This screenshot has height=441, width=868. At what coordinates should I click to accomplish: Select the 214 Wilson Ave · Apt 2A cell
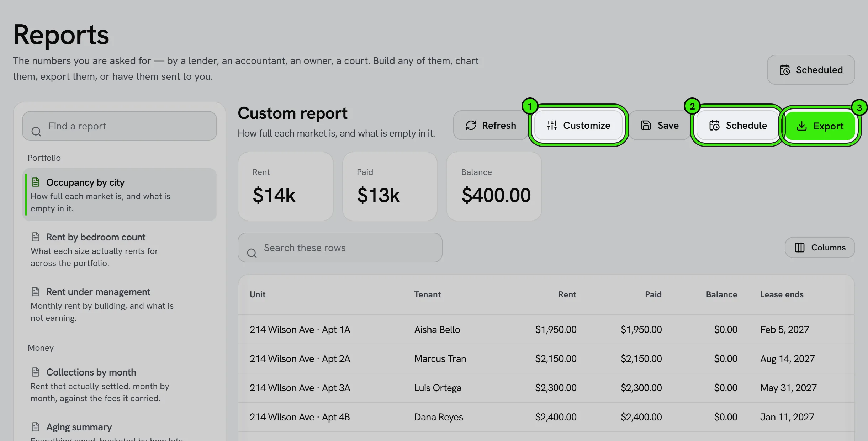click(x=300, y=359)
